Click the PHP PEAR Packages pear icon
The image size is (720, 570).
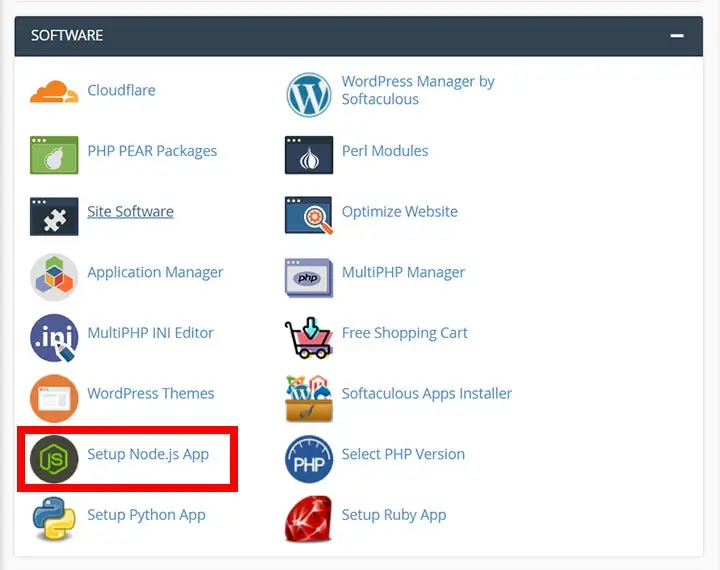click(x=54, y=155)
